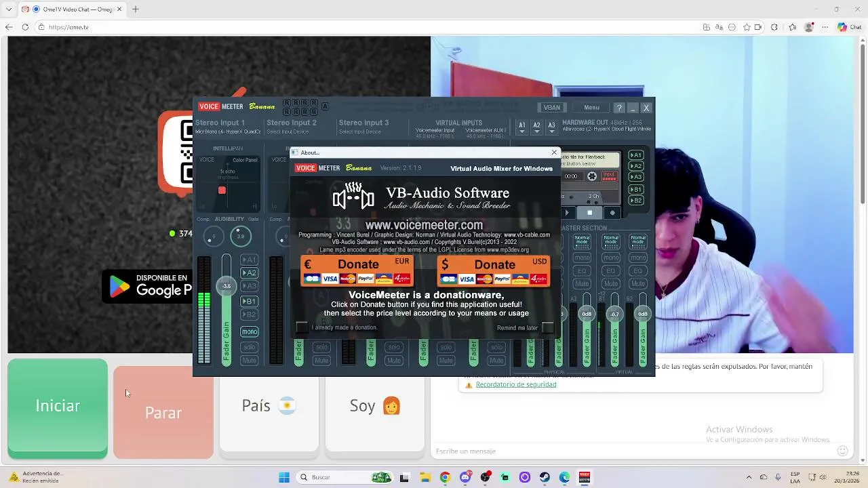Donate in USD
The image size is (868, 488).
[x=494, y=270]
